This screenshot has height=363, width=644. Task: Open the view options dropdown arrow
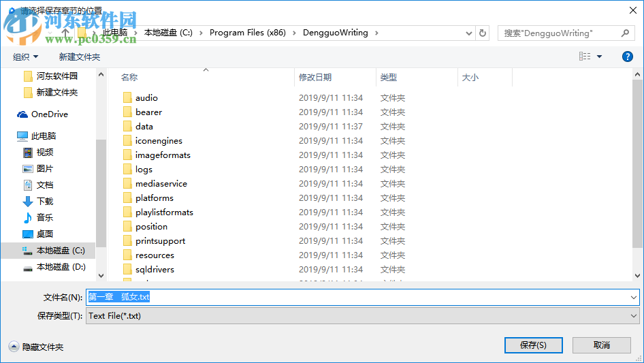click(599, 57)
